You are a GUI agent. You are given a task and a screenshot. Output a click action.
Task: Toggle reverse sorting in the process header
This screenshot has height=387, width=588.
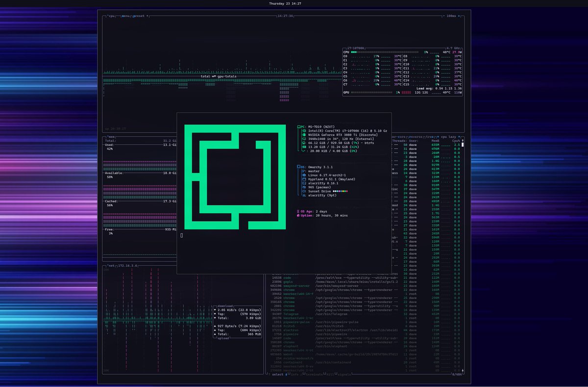coord(416,136)
